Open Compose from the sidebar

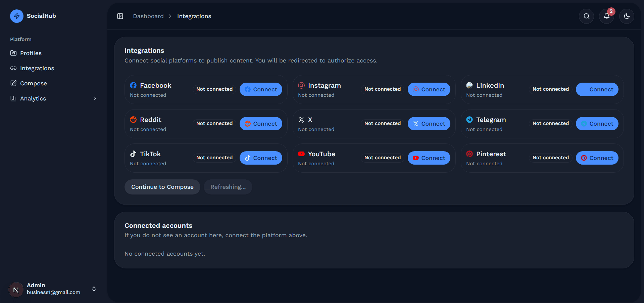click(33, 83)
